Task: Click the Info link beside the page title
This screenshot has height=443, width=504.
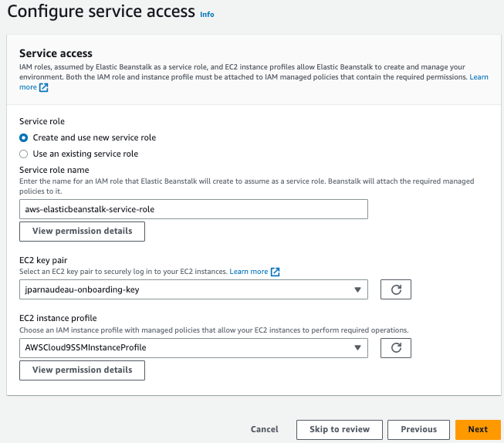Action: click(207, 15)
